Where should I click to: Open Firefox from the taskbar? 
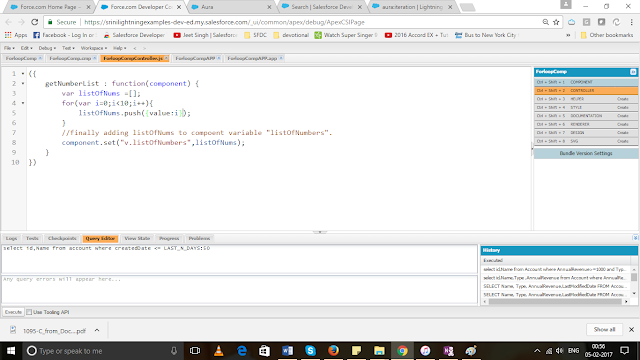coord(333,351)
